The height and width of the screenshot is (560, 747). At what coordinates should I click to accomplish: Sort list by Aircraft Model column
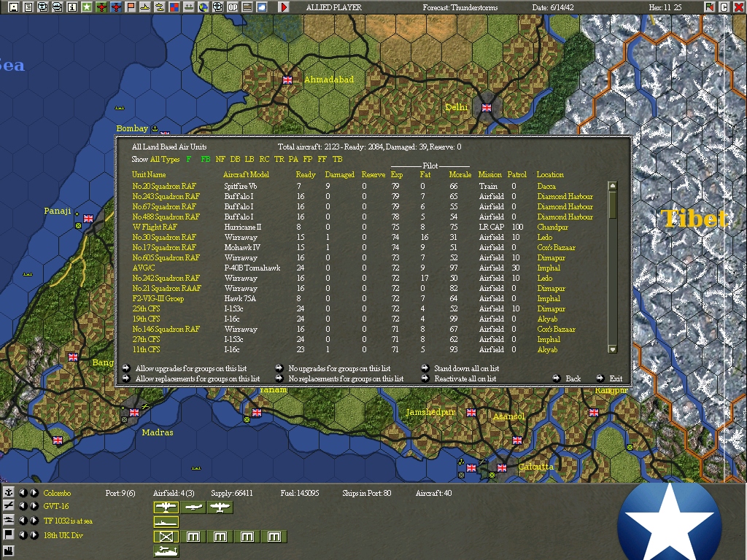(x=246, y=174)
